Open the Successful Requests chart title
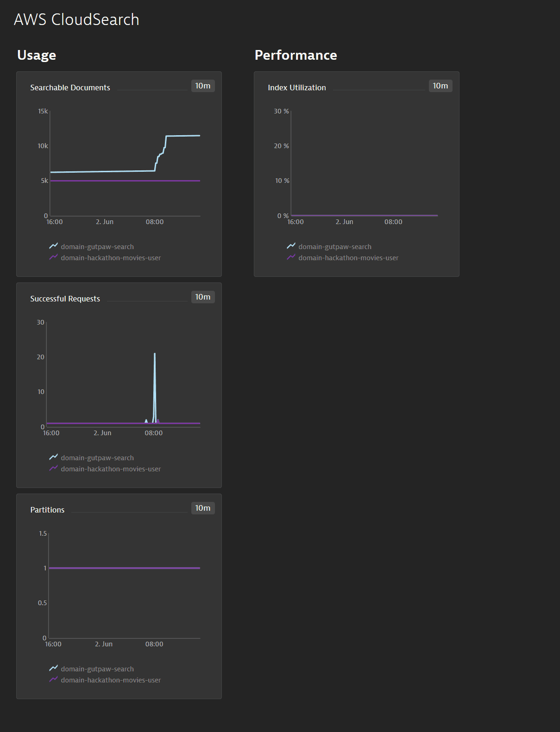Image resolution: width=560 pixels, height=732 pixels. (x=65, y=299)
